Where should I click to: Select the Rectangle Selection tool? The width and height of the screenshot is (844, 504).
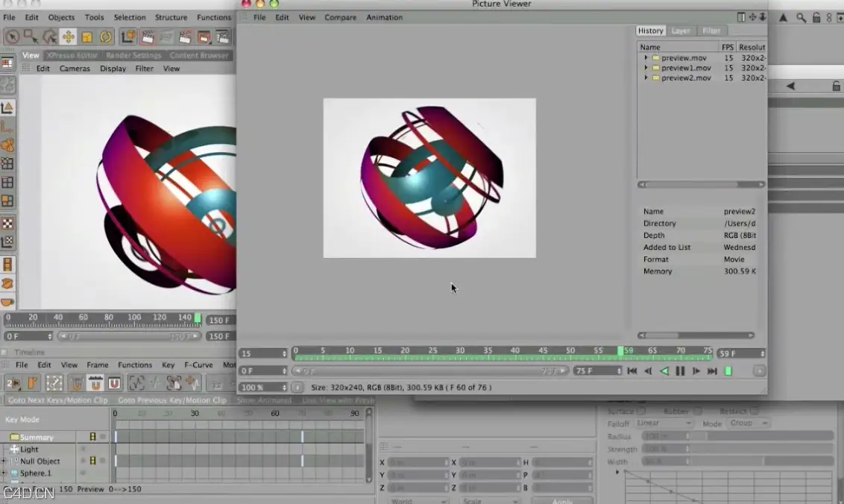(x=31, y=37)
